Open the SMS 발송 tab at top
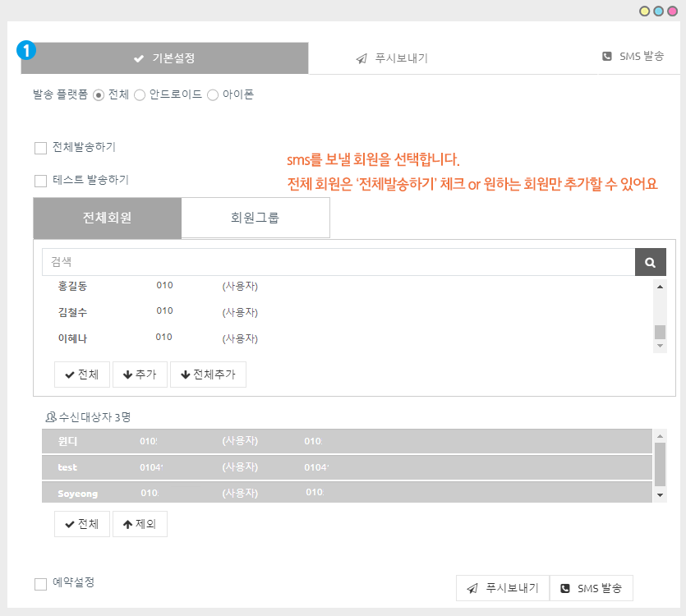The width and height of the screenshot is (686, 616). 633,57
